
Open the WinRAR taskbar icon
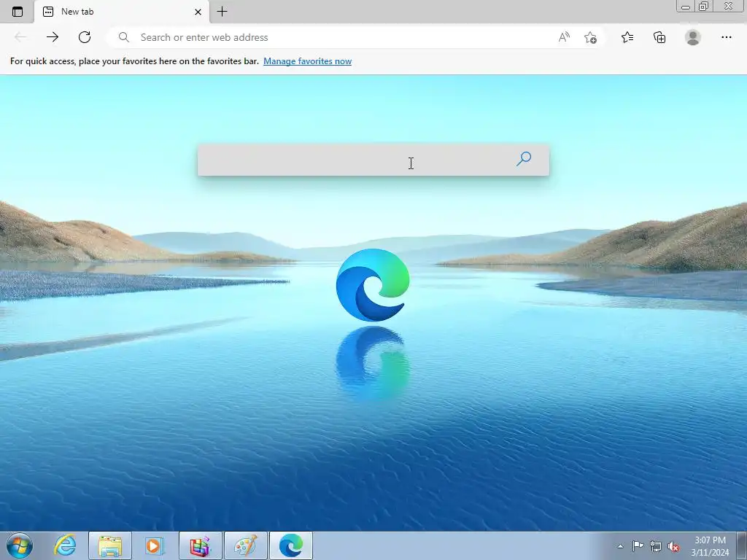tap(200, 545)
